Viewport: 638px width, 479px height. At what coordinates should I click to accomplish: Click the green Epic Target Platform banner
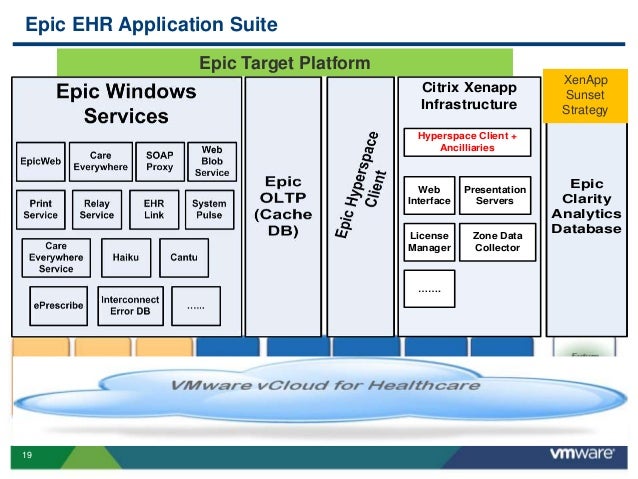pos(285,63)
